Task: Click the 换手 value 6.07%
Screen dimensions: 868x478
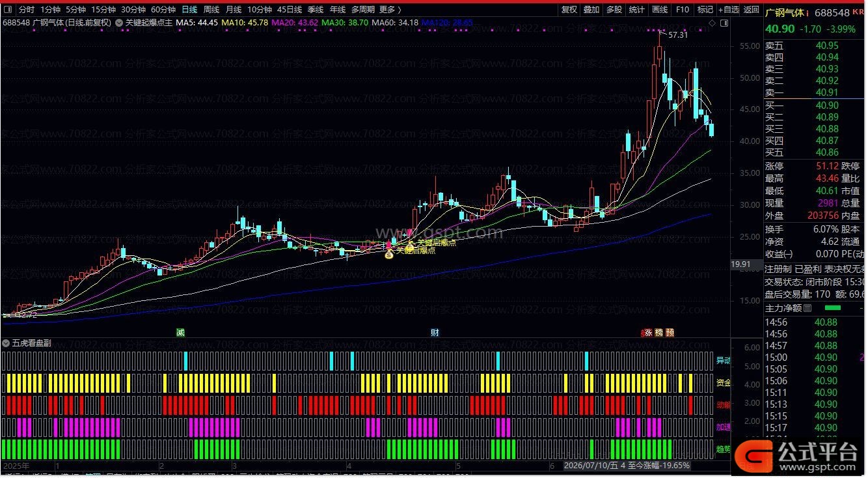Action: [x=826, y=229]
